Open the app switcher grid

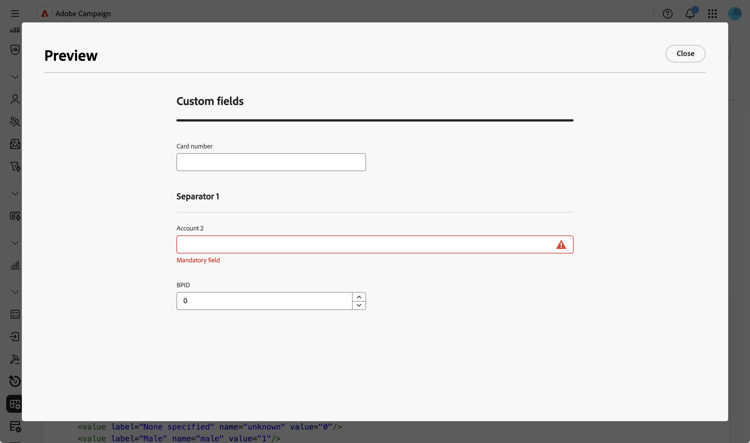point(712,14)
